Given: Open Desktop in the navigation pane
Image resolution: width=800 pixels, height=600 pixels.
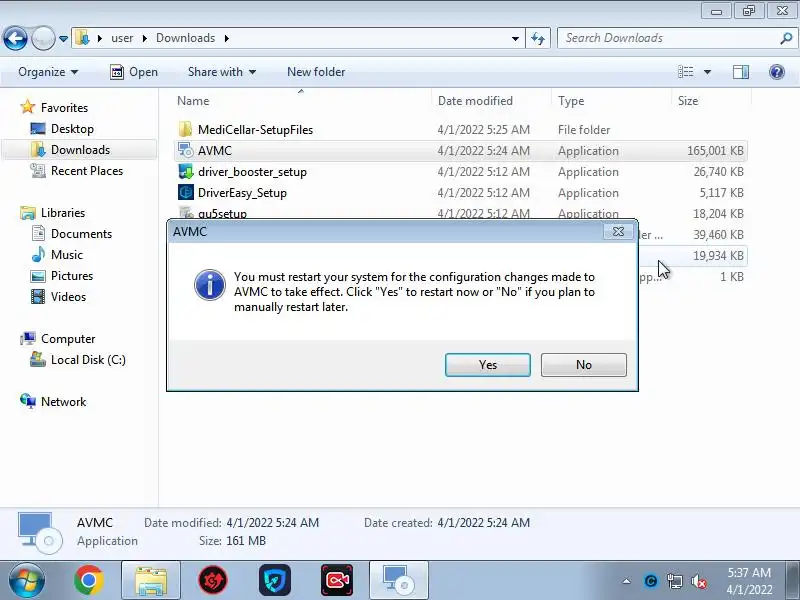Looking at the screenshot, I should pos(72,129).
